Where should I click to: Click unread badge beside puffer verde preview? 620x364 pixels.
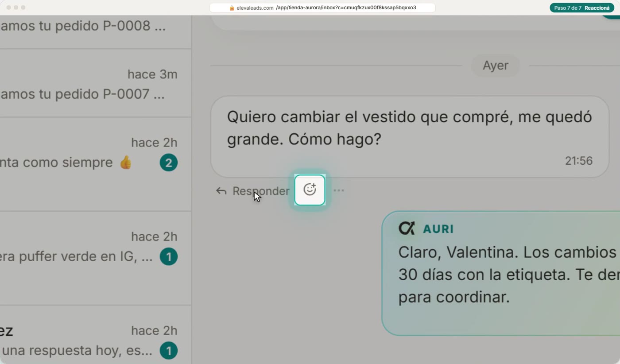point(168,257)
